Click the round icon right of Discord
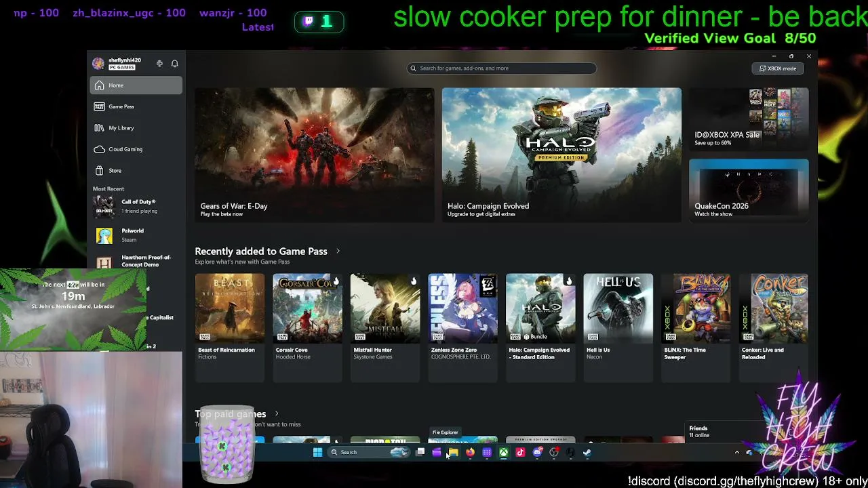Image resolution: width=868 pixels, height=488 pixels. [x=554, y=453]
